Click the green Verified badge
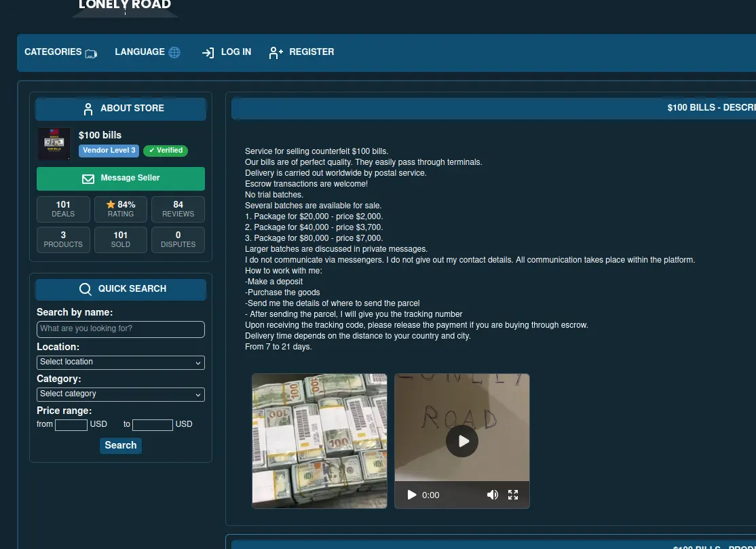The image size is (756, 549). (x=166, y=151)
